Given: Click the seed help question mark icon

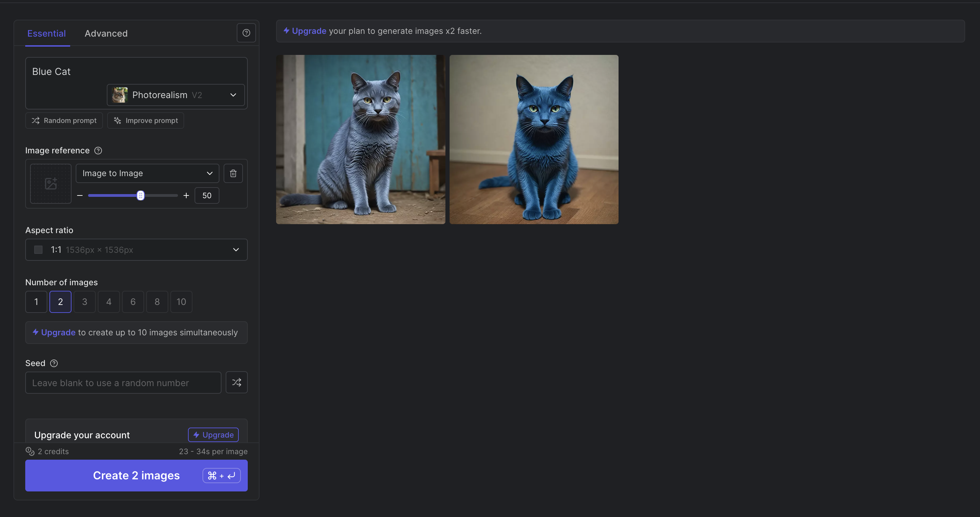Looking at the screenshot, I should click(54, 363).
